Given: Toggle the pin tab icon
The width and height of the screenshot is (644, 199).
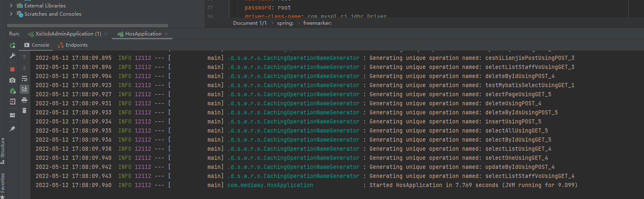Looking at the screenshot, I should pyautogui.click(x=12, y=129).
